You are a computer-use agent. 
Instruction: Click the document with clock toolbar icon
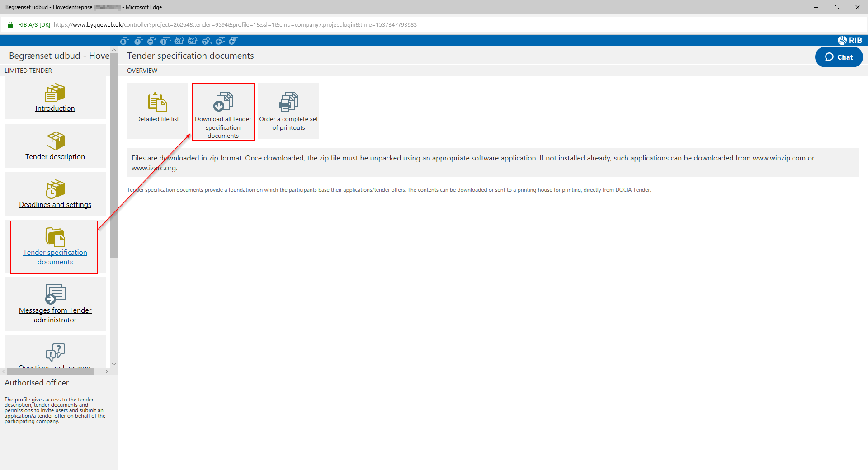[x=139, y=41]
